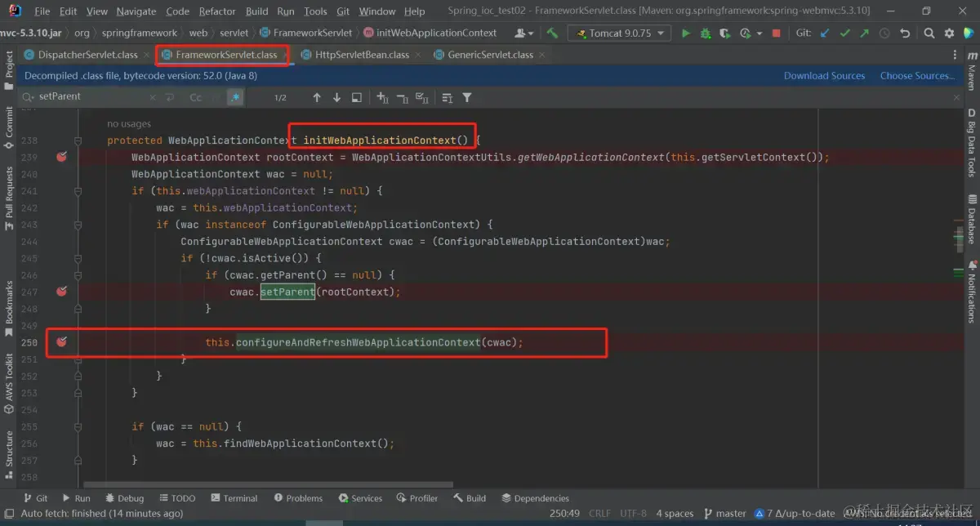Run with Coverage shield icon
Image resolution: width=980 pixels, height=526 pixels.
point(724,33)
